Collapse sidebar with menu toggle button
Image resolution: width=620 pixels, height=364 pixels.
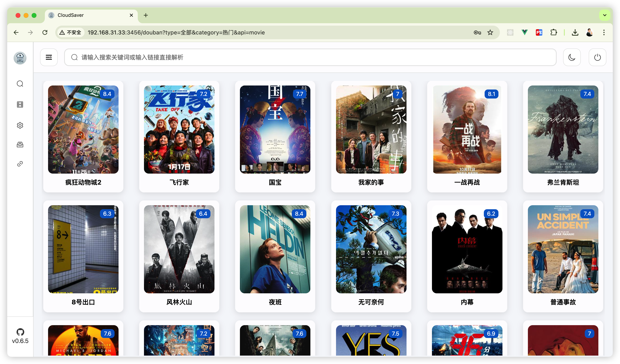coord(49,57)
